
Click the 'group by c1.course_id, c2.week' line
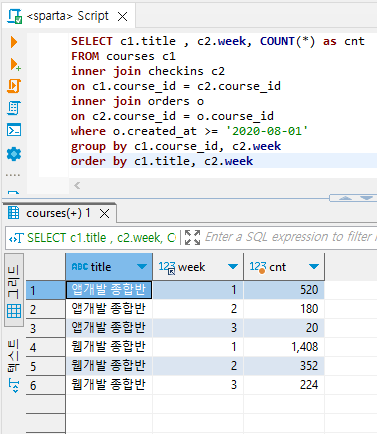[176, 146]
